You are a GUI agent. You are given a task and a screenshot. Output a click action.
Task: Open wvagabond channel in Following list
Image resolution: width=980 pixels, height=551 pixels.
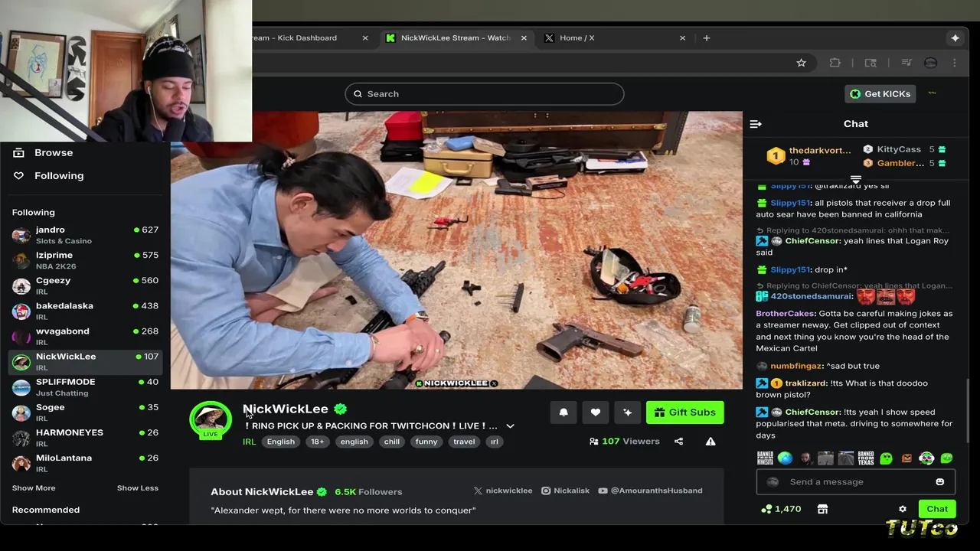(85, 336)
